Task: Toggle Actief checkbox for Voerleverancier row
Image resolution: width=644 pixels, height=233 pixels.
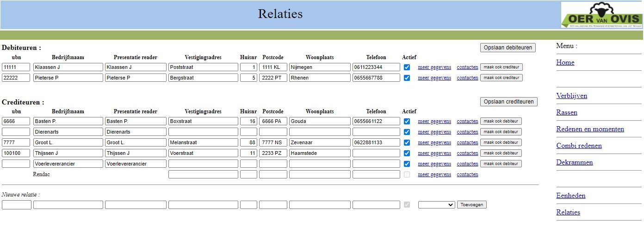Action: (407, 164)
